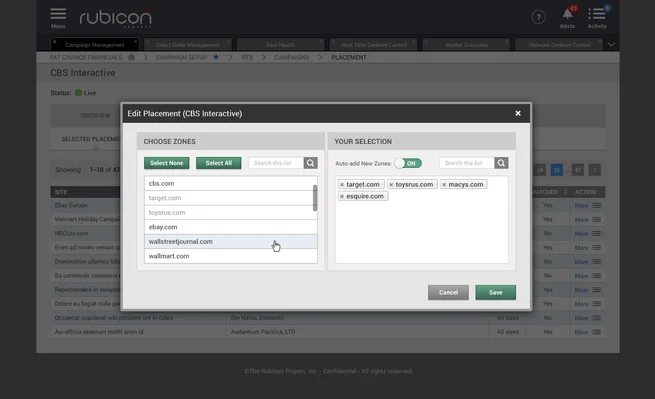Switch to Real Time Creative Control tab
655x399 pixels.
[373, 45]
